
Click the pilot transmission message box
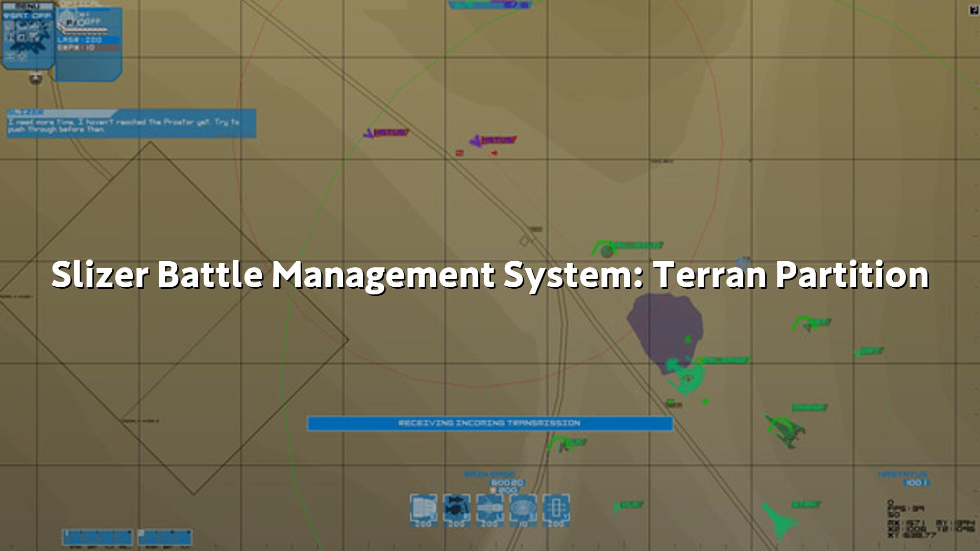click(x=131, y=123)
